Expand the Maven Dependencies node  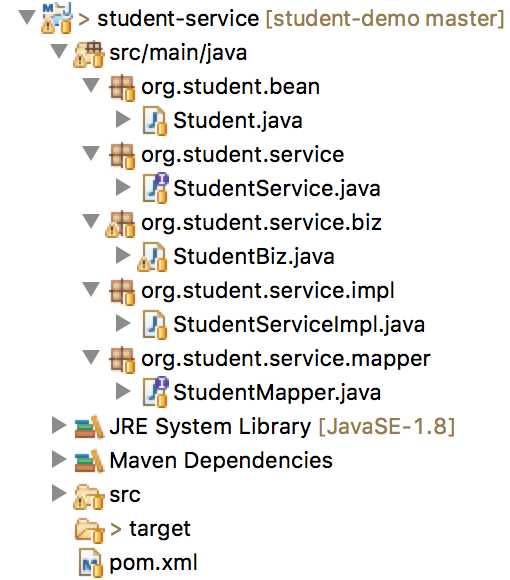pos(59,459)
